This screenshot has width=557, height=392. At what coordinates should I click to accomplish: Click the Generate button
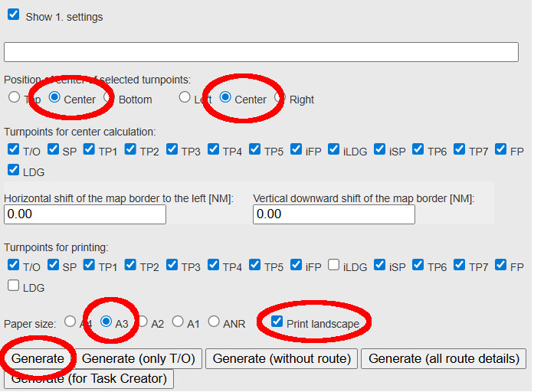coord(38,358)
